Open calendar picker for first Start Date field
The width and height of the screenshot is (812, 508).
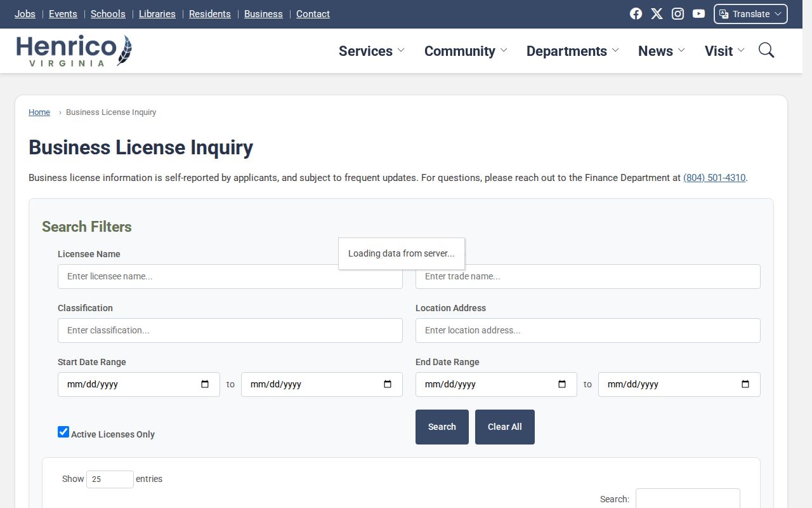coord(205,384)
